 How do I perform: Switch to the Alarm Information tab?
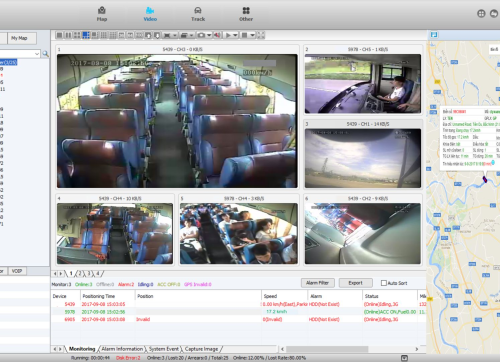point(122,349)
